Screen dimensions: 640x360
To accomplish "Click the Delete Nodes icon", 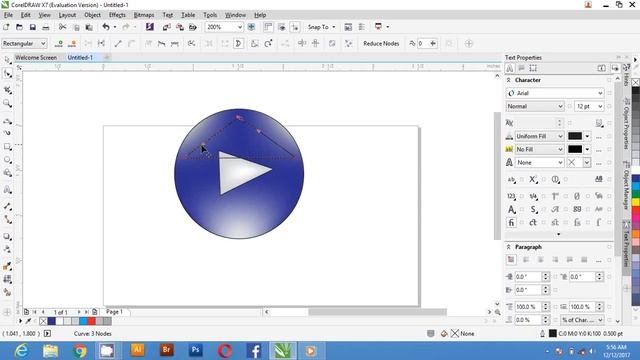I will click(x=72, y=43).
